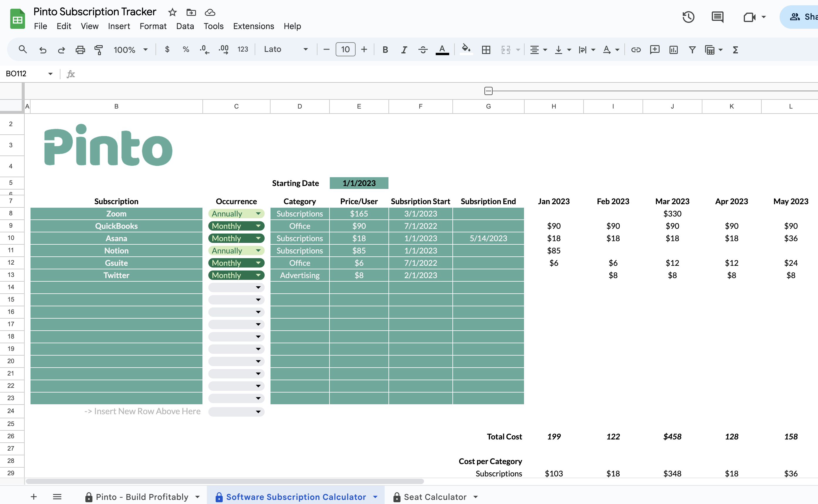Select the Starting Date 1/1/2023 cell
Viewport: 818px width, 504px height.
(x=359, y=183)
